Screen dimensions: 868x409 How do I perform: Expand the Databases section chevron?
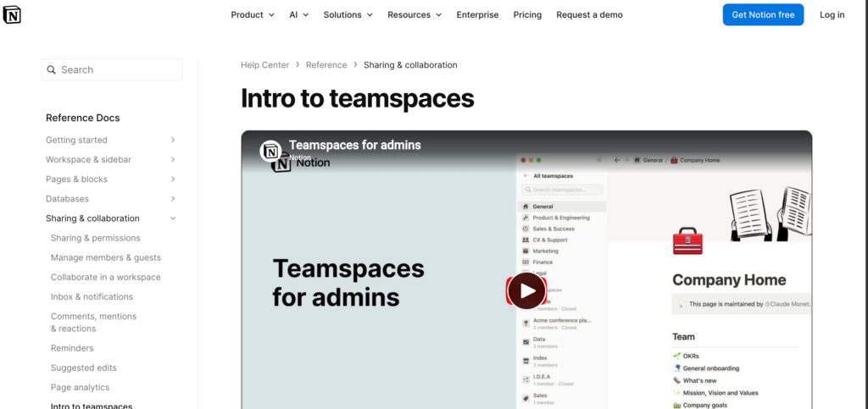pos(173,199)
